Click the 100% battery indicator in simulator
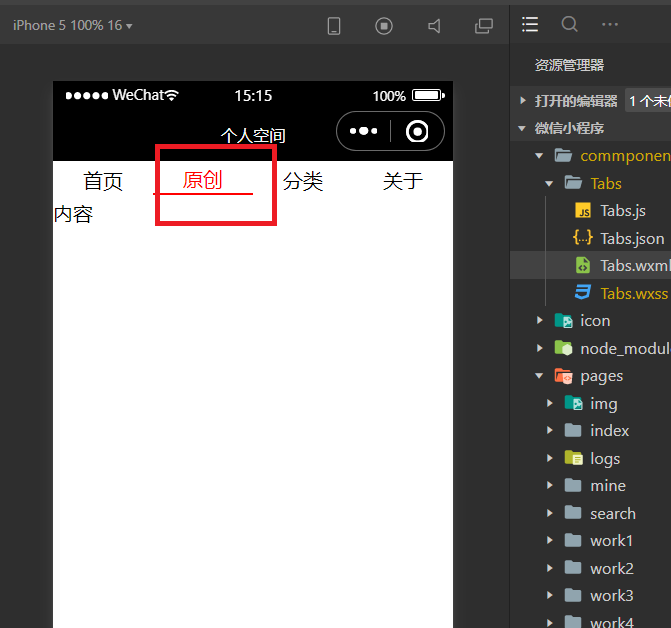 (x=409, y=95)
